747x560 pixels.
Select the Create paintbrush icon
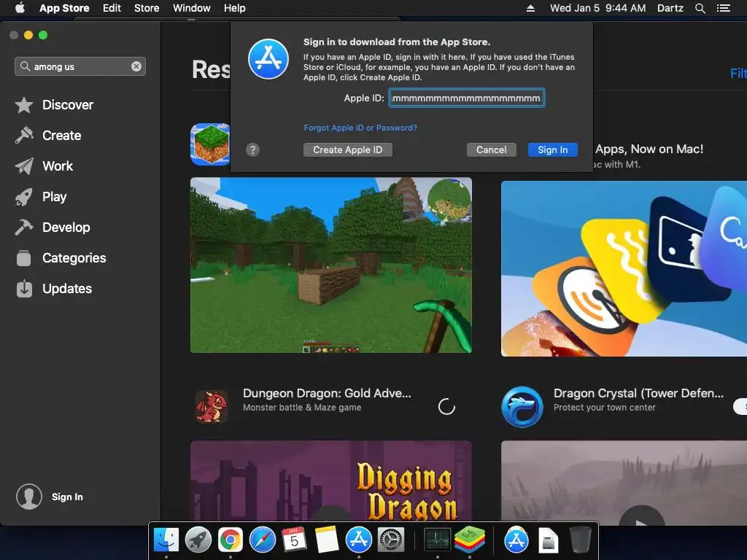click(24, 135)
